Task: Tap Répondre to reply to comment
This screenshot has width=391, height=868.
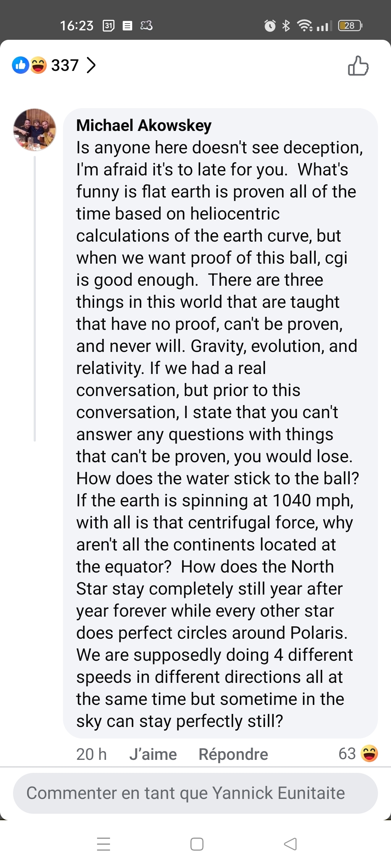Action: [x=233, y=754]
